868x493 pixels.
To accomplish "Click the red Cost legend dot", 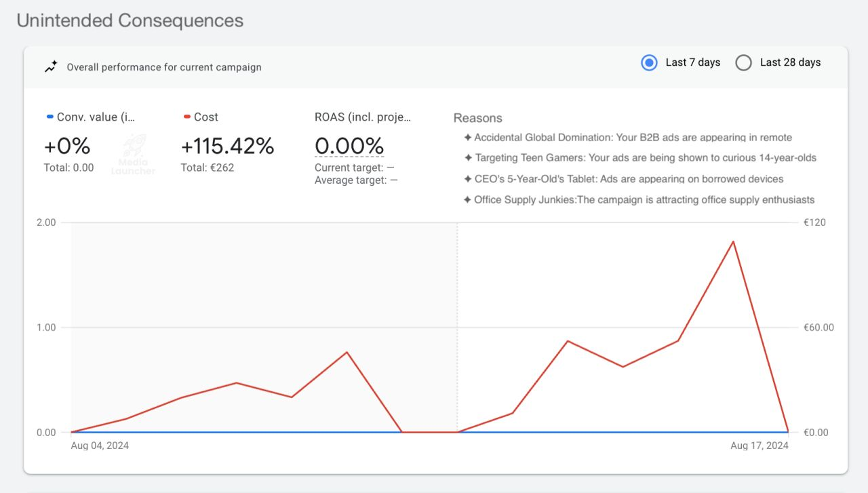I will click(x=186, y=116).
